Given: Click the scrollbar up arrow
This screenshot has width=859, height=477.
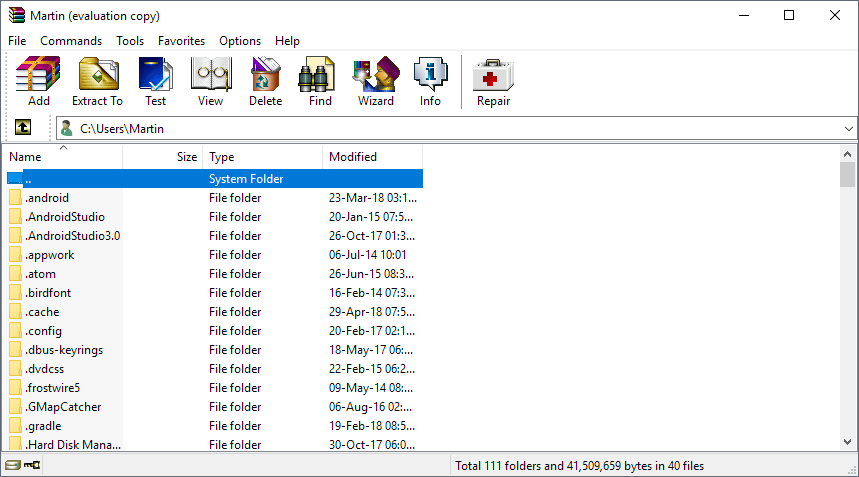Looking at the screenshot, I should coord(847,154).
